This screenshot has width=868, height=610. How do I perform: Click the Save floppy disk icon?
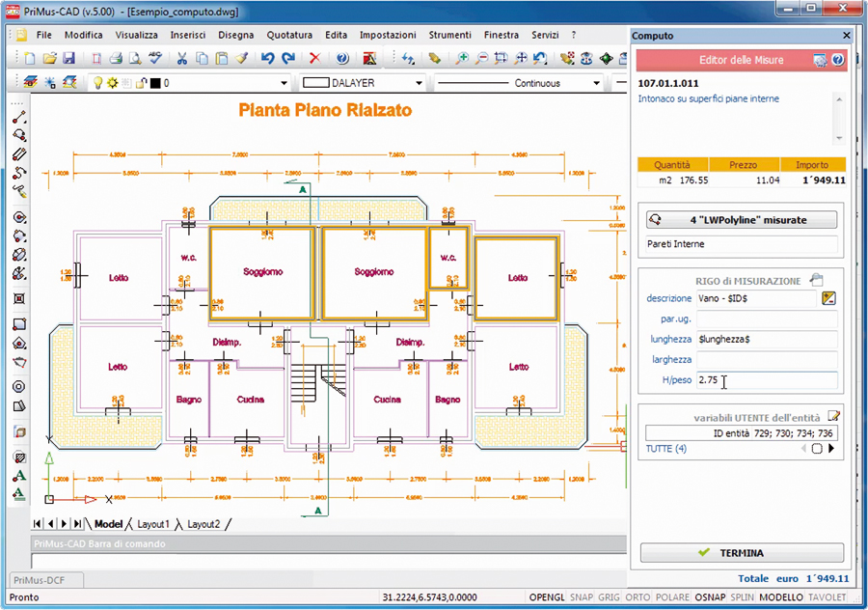tap(68, 58)
